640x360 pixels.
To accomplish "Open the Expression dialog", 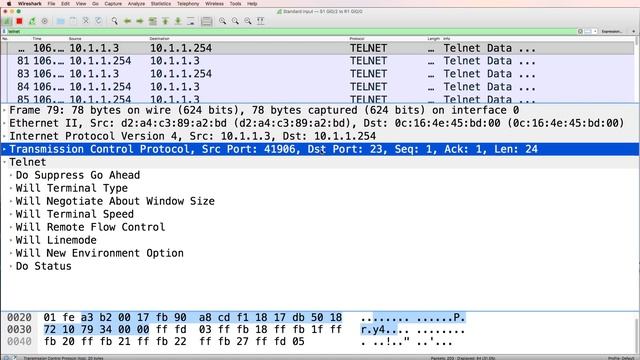I will [x=611, y=31].
